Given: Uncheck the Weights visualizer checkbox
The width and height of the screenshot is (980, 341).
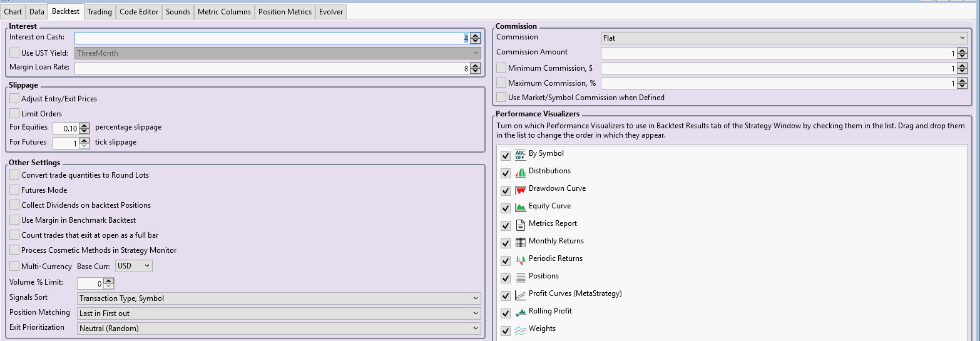Looking at the screenshot, I should (506, 330).
